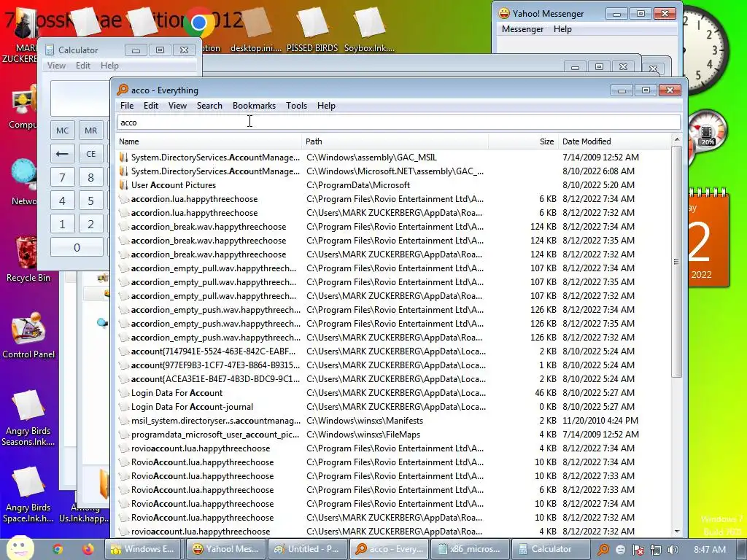Click the Everything tray icon
This screenshot has height=560, width=747.
pyautogui.click(x=603, y=549)
